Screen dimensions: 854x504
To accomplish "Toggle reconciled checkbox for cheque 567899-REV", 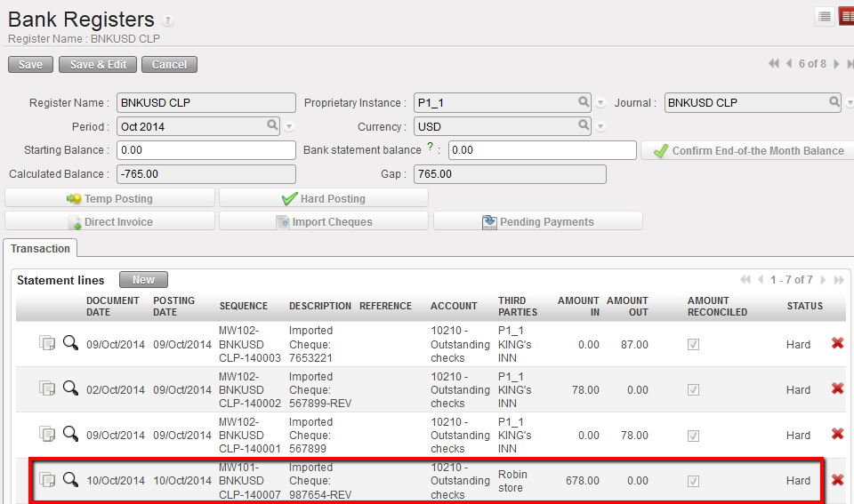I will click(693, 389).
